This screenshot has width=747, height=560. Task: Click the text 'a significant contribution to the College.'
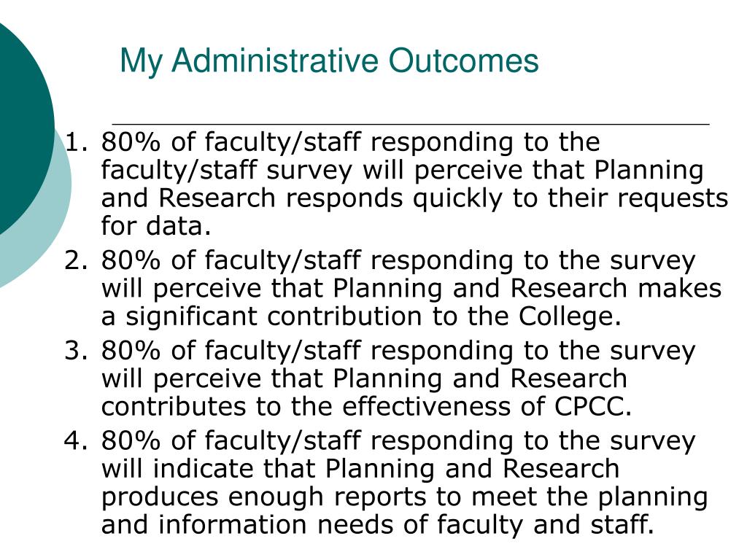[361, 317]
